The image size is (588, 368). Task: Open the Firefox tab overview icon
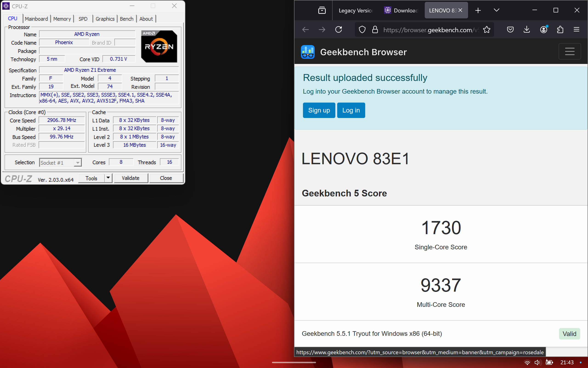tap(322, 10)
